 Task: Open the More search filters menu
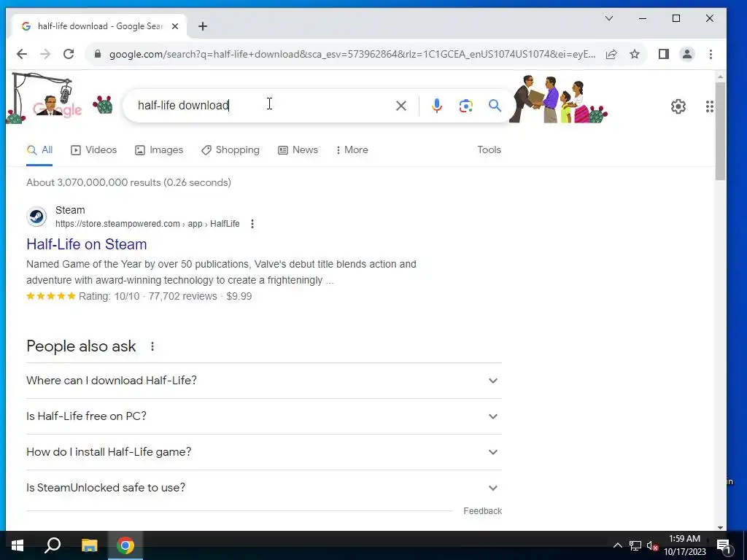(x=352, y=150)
